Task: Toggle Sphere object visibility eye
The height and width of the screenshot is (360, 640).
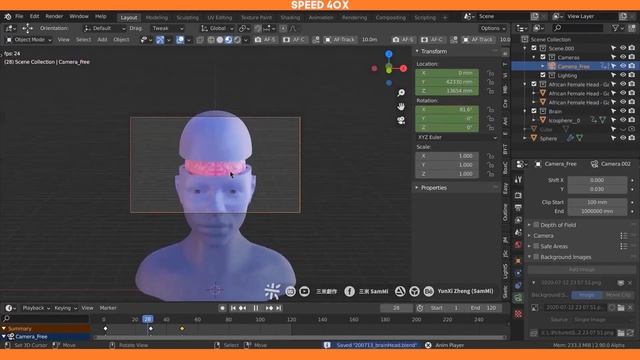Action: click(x=623, y=138)
